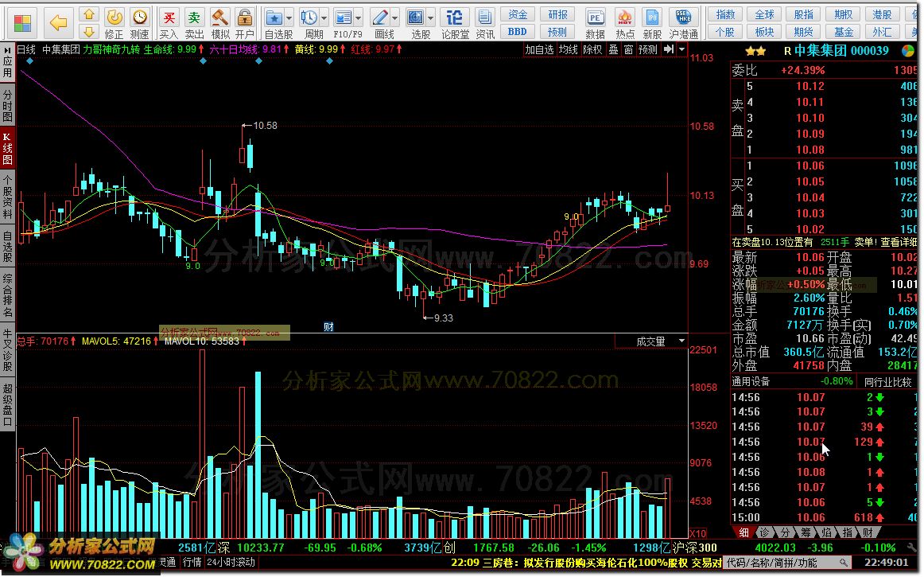Open the 论股堂 forum icon
Image resolution: width=924 pixels, height=577 pixels.
454,23
